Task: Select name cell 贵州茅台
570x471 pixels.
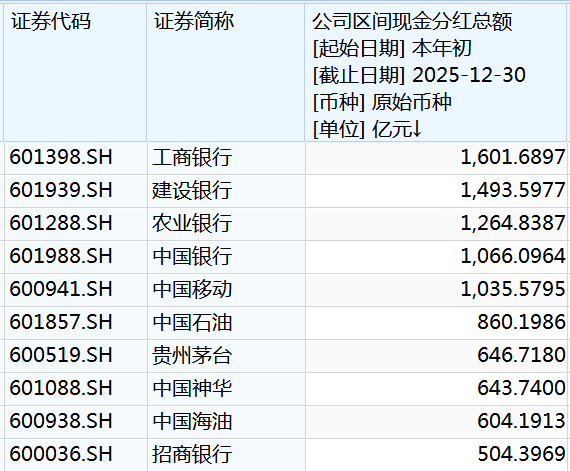Action: tap(226, 356)
